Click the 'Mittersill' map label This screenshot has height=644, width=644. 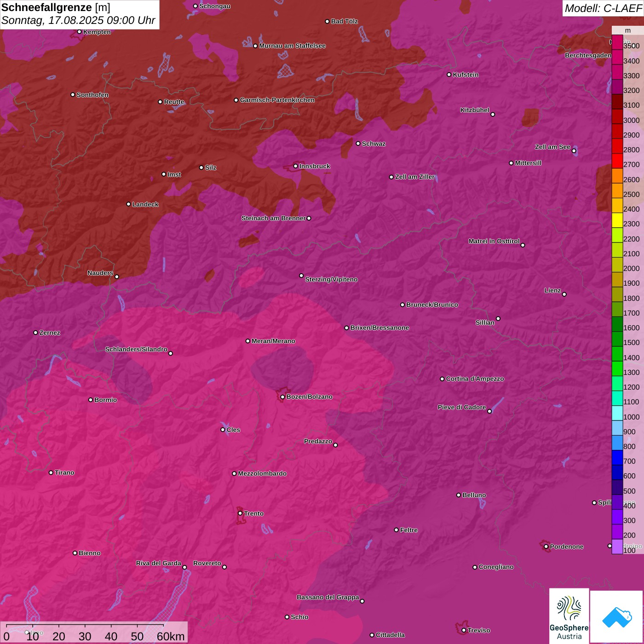528,163
